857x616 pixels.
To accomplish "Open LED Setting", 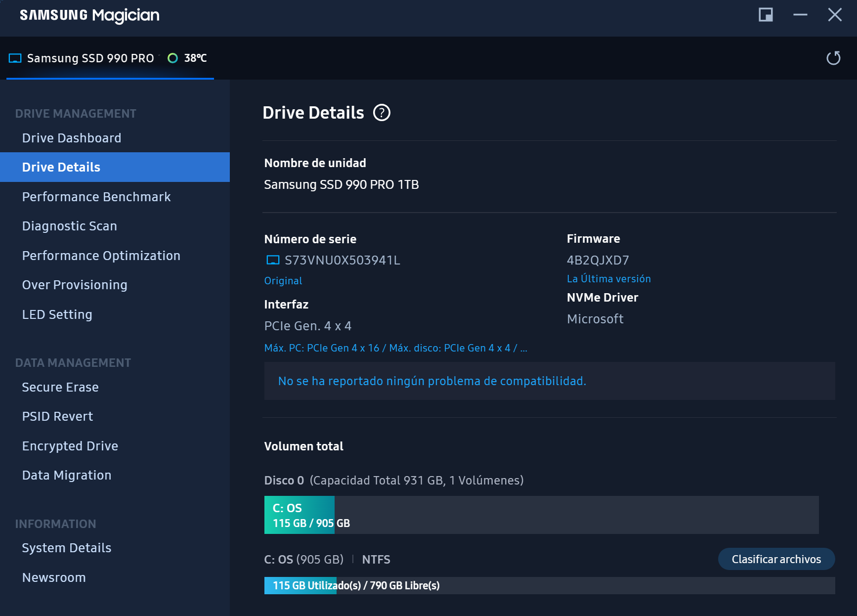I will [x=57, y=314].
